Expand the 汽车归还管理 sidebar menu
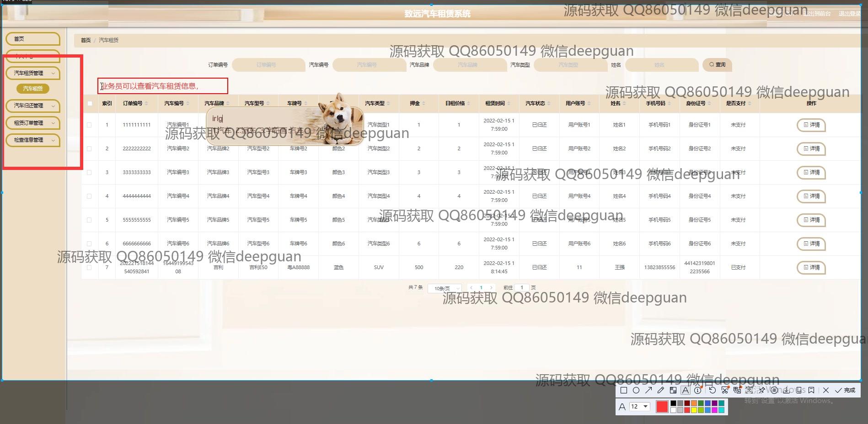 point(33,106)
